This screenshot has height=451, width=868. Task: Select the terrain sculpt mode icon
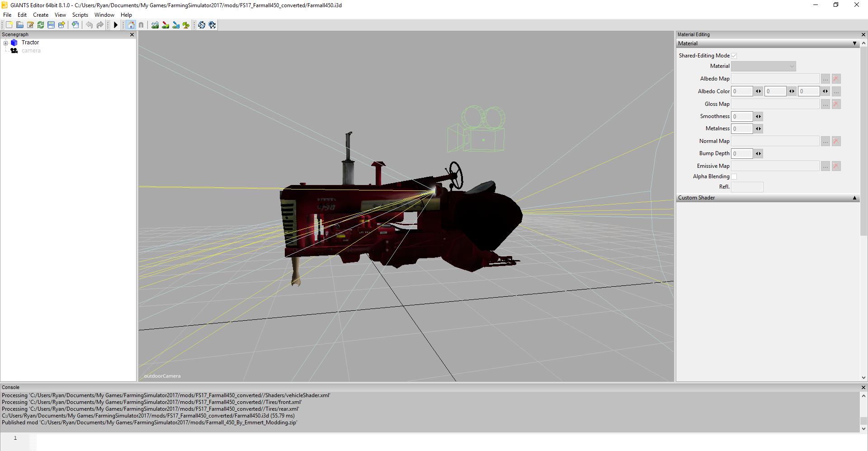tap(155, 25)
